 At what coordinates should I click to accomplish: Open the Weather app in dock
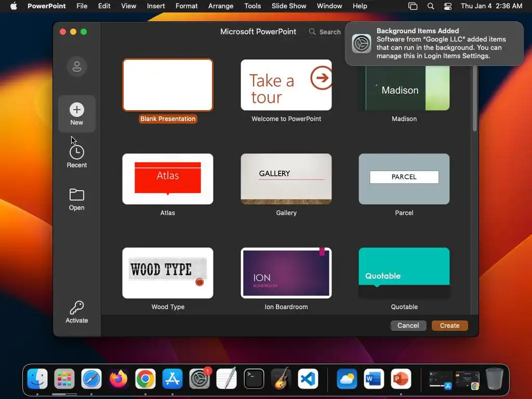click(x=347, y=379)
